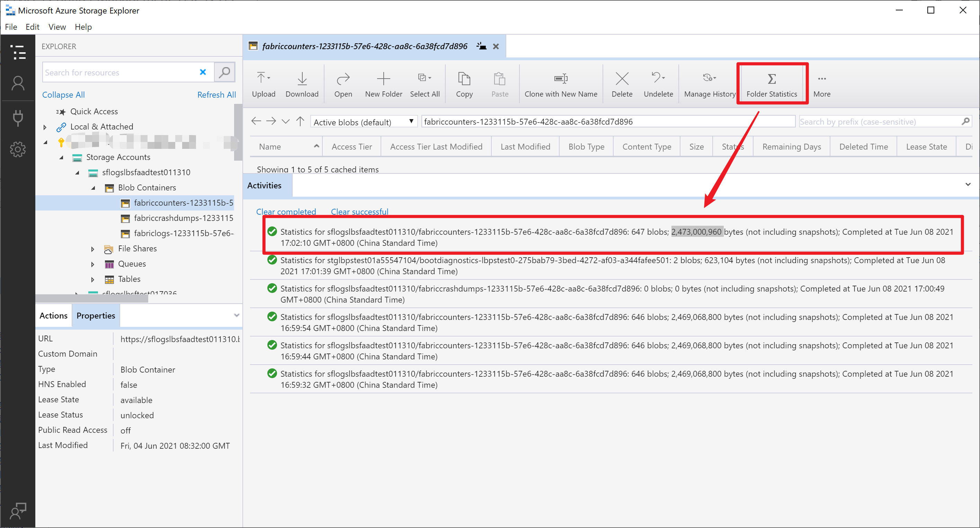The height and width of the screenshot is (528, 980).
Task: Click the Folder Statistics sigma icon
Action: pyautogui.click(x=771, y=79)
